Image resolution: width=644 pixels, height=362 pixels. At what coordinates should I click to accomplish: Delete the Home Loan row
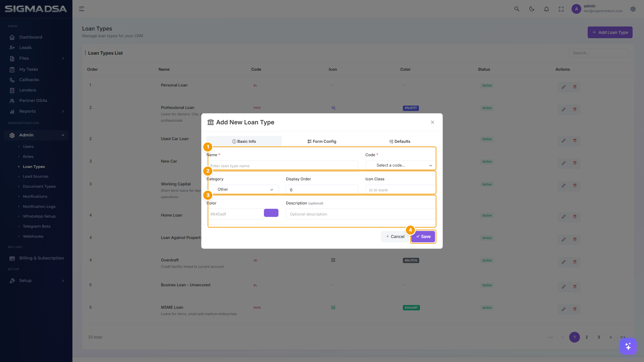575,217
